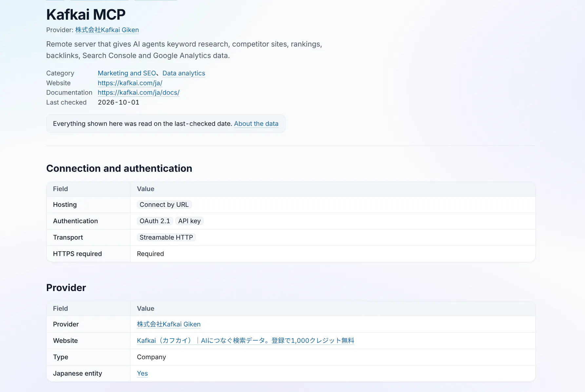This screenshot has width=585, height=392.
Task: Click the last checked date 2026-10-01
Action: [x=119, y=102]
